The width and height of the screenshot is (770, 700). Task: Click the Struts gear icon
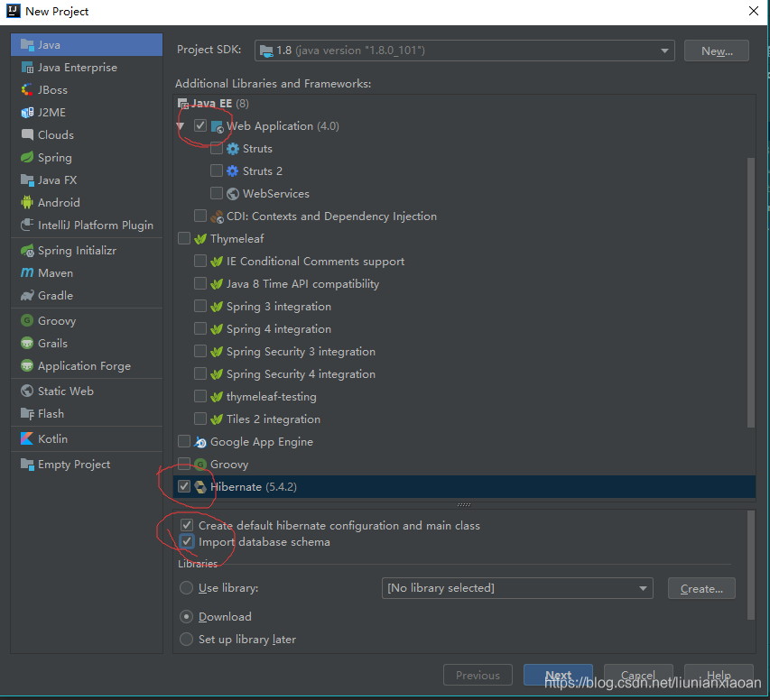[x=233, y=148]
